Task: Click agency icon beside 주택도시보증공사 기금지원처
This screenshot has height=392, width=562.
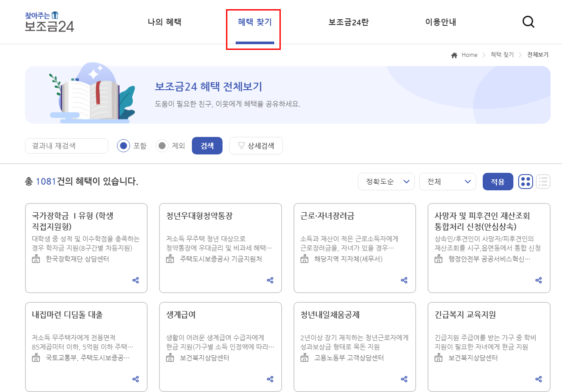Action: (x=170, y=259)
